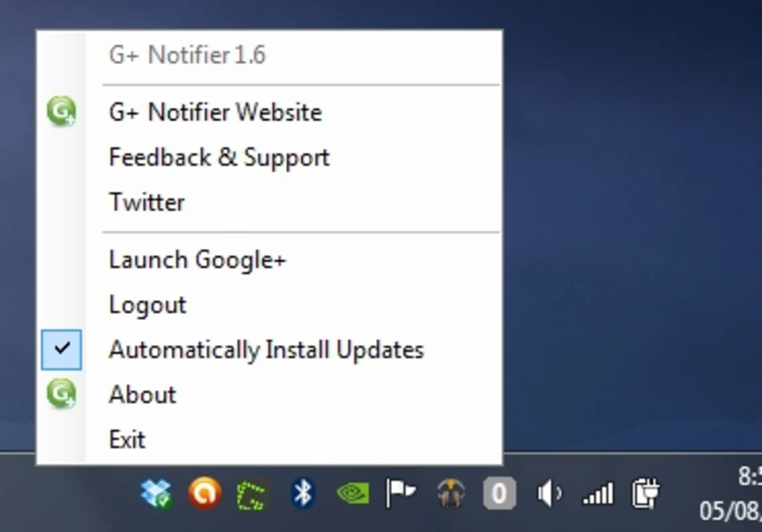Click the headphones tray icon
Screen dimensions: 762x532
[451, 493]
